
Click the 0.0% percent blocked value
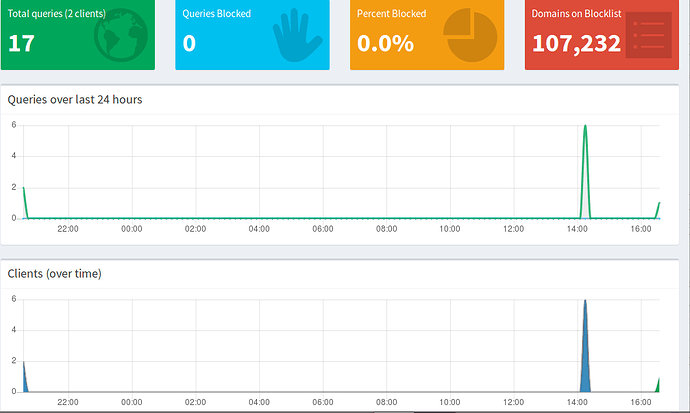click(x=384, y=43)
